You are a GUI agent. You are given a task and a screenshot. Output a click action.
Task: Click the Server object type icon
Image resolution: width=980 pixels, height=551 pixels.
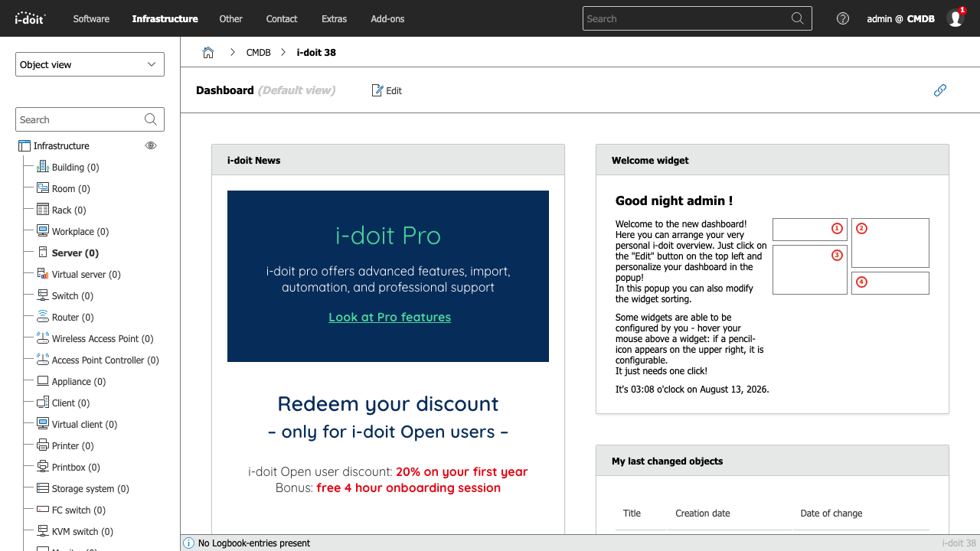click(43, 253)
